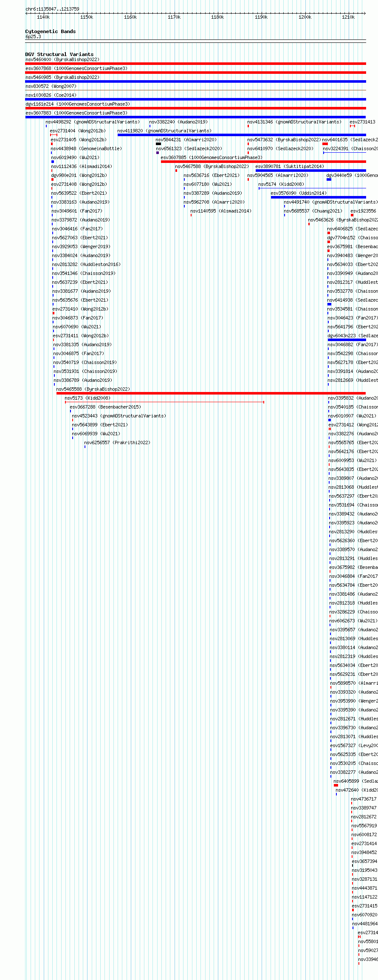Click the blue bar for nsv4119820

click(242, 135)
